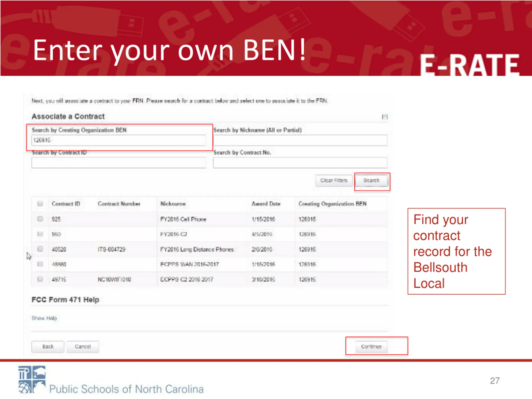Click the Creating Organization BEN search field
Screen dimensions: 532x399
(119, 140)
